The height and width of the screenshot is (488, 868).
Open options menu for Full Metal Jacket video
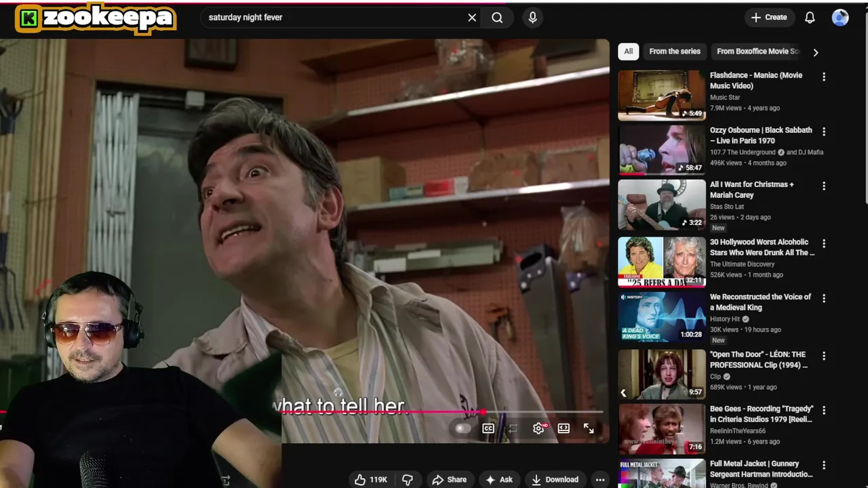(824, 466)
